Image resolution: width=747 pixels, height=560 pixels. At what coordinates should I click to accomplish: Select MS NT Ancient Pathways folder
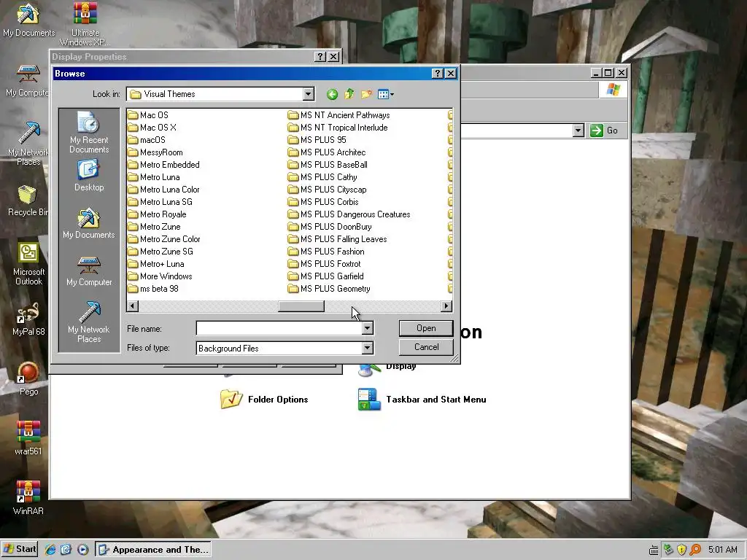[339, 115]
